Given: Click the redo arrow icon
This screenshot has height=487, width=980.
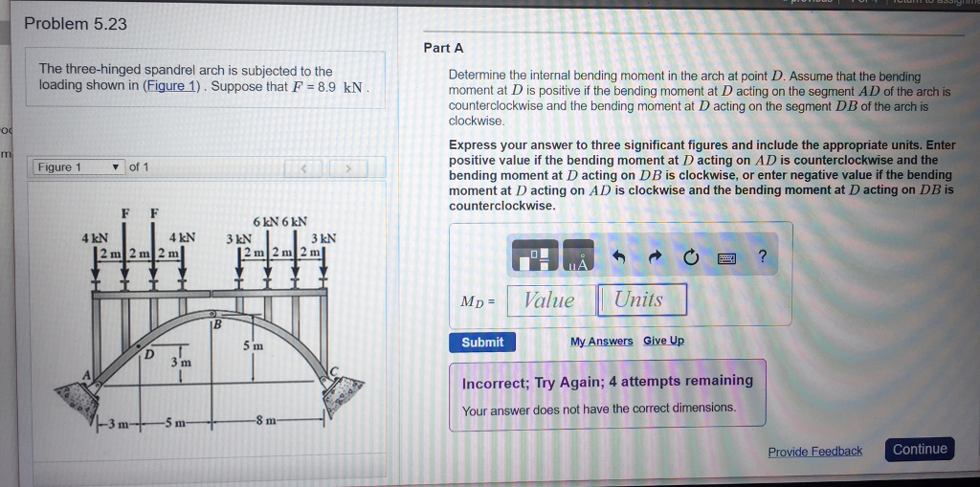Looking at the screenshot, I should pos(655,257).
